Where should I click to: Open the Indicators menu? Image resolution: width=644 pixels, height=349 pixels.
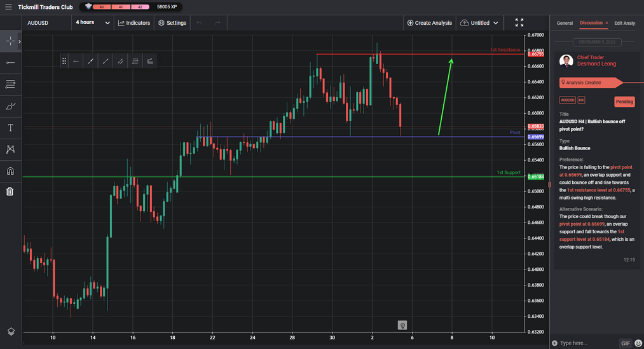[134, 23]
